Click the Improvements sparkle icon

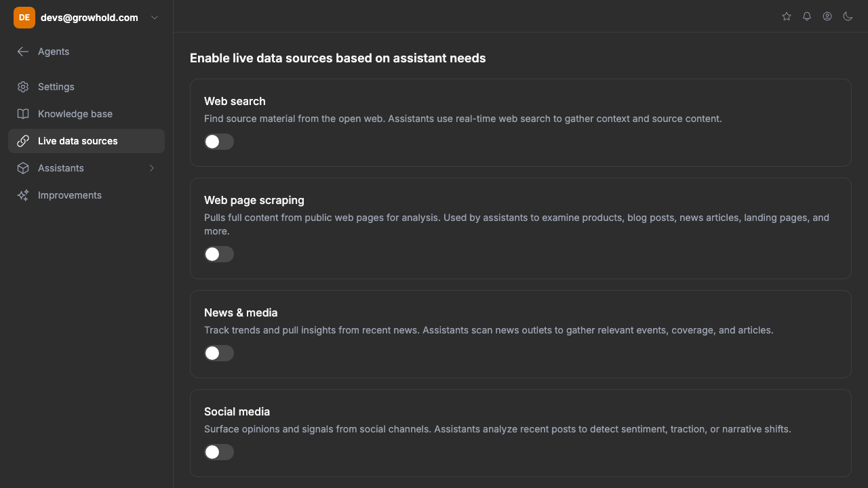pyautogui.click(x=23, y=195)
